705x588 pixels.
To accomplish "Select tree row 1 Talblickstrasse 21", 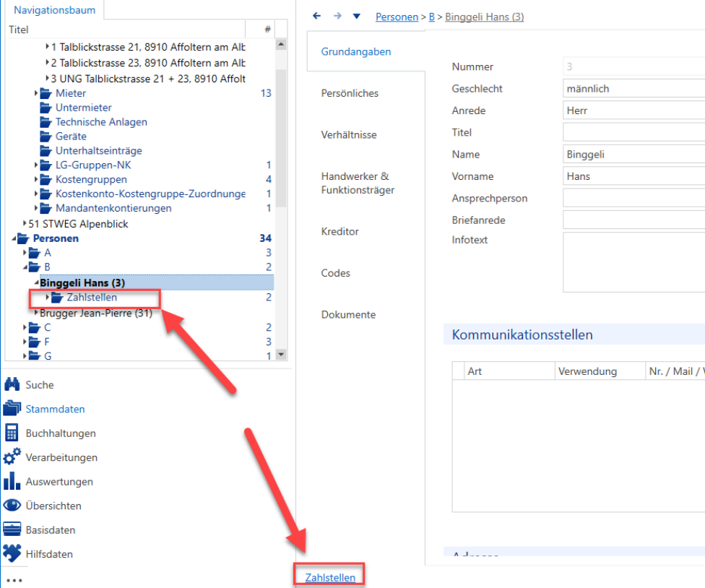I will [148, 47].
